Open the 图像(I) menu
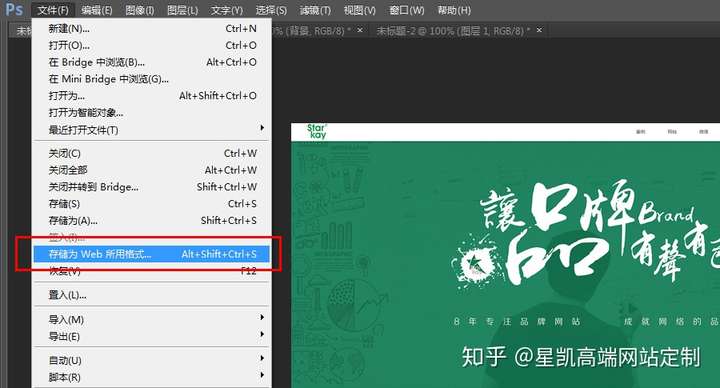Image resolution: width=720 pixels, height=388 pixels. click(x=140, y=10)
